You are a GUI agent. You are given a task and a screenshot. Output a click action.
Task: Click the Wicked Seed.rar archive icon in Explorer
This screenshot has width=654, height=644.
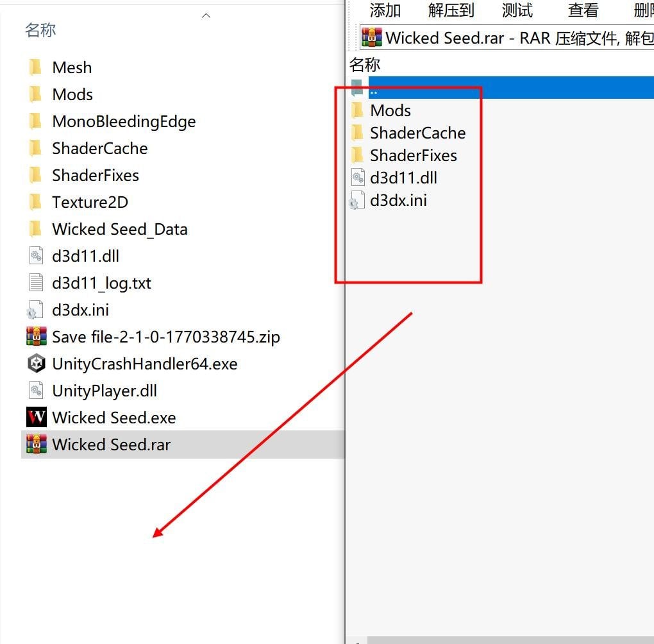[37, 444]
